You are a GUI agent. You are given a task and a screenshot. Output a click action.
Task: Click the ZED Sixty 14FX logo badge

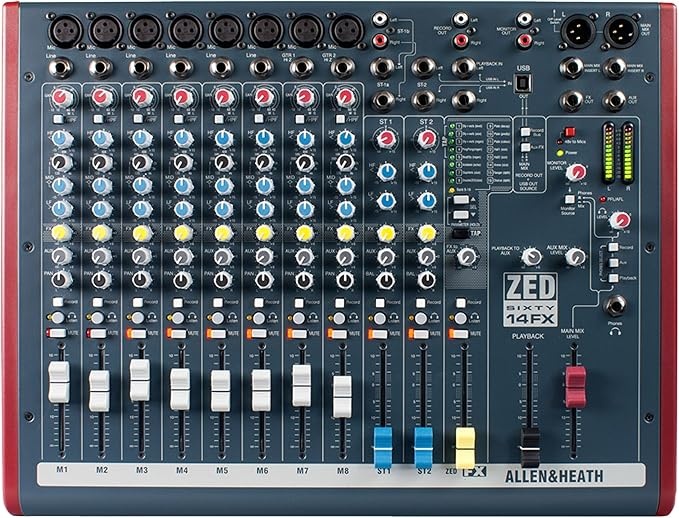[530, 299]
